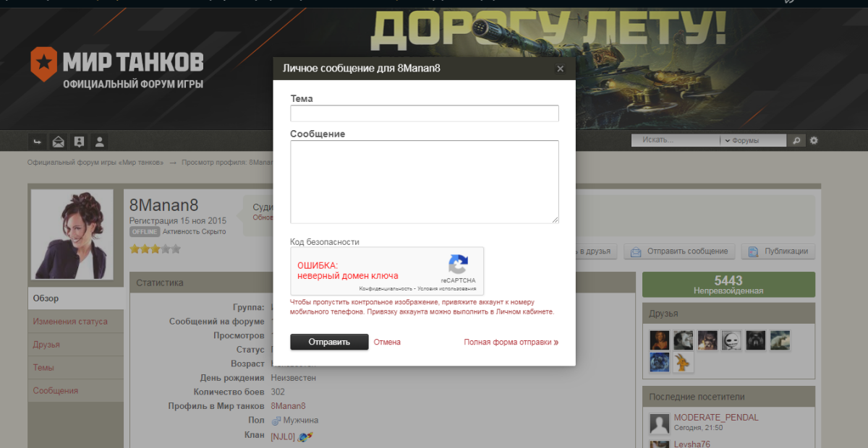
Task: Open Полная форма отправки link
Action: 511,342
